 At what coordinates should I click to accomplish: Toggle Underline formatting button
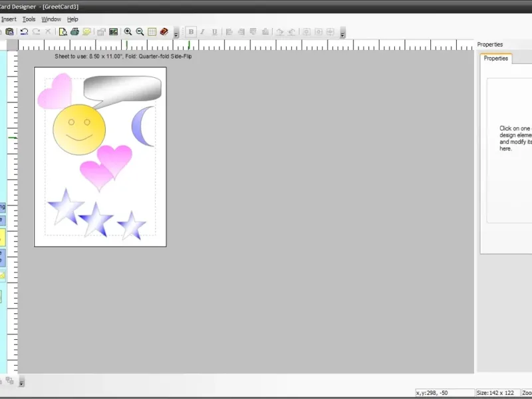pyautogui.click(x=214, y=31)
